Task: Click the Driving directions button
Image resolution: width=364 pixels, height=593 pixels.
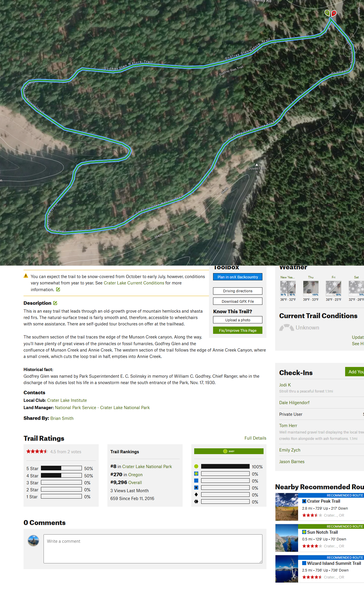Action: click(x=238, y=291)
